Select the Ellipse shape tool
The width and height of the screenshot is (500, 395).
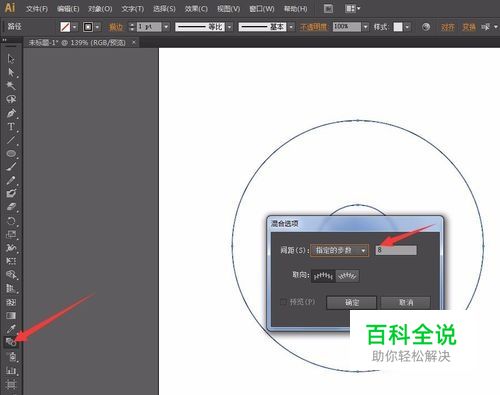(11, 154)
